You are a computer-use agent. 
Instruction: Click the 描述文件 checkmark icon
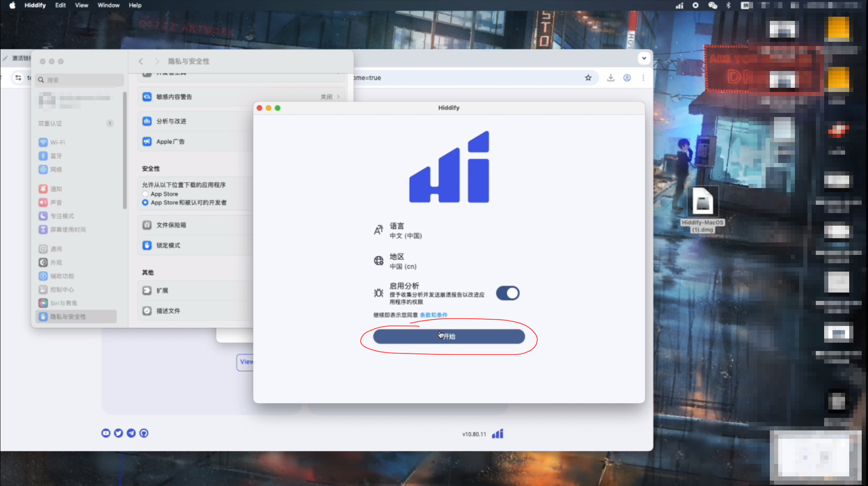pos(147,311)
